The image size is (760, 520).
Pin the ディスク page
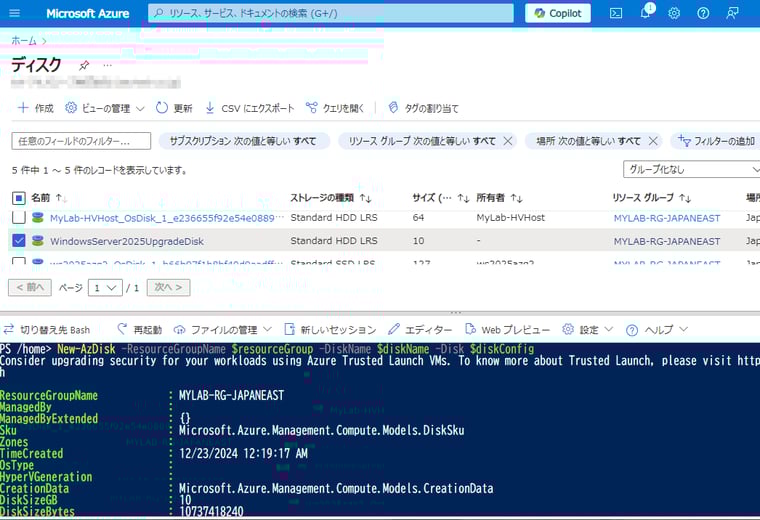pos(84,65)
